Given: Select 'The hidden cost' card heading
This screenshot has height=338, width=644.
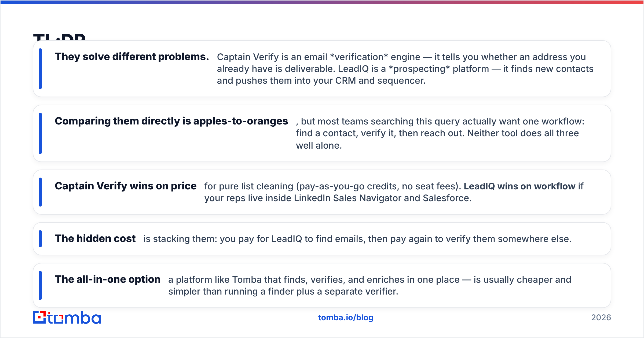Looking at the screenshot, I should pyautogui.click(x=95, y=238).
